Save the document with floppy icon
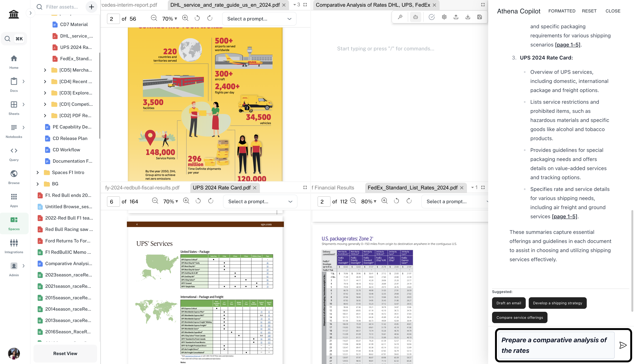This screenshot has height=364, width=634. [479, 17]
